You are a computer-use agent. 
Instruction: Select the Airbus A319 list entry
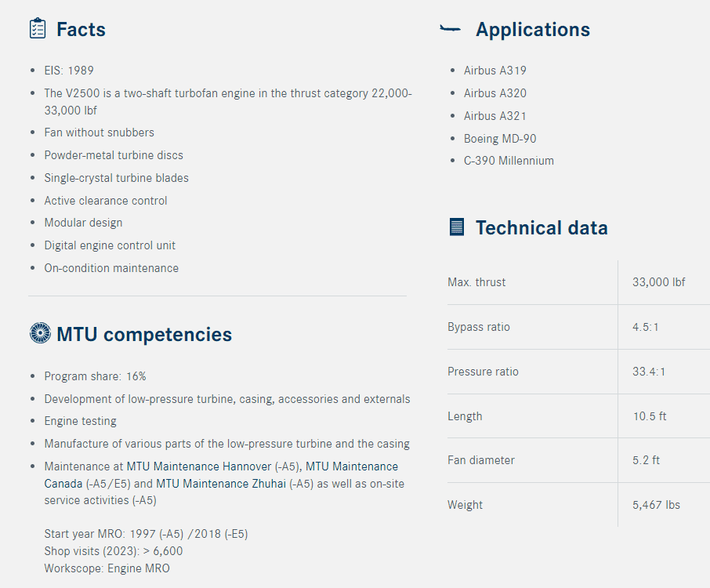click(x=495, y=71)
